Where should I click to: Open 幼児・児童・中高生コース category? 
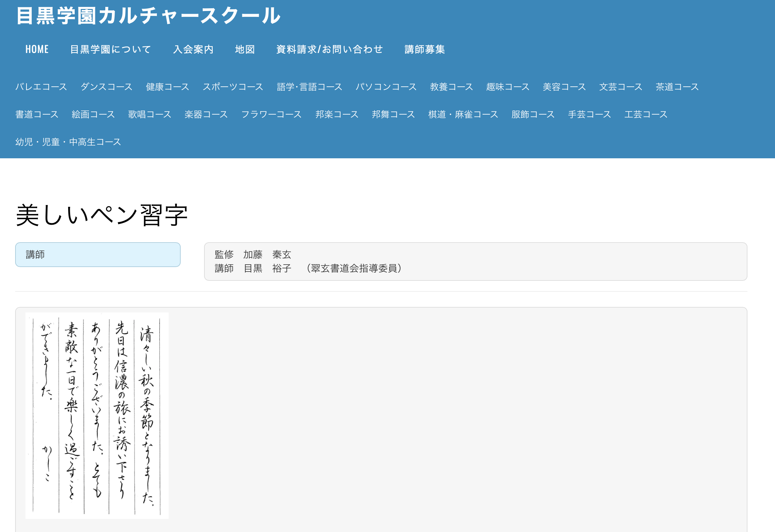coord(68,142)
